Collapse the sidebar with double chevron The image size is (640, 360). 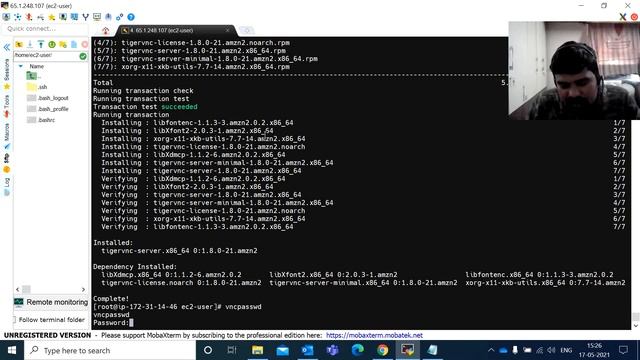click(7, 47)
